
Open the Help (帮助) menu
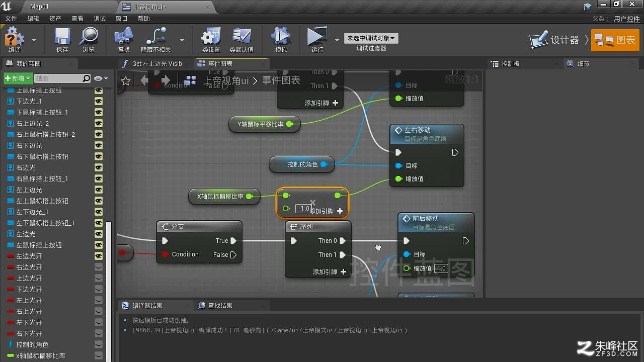(144, 19)
